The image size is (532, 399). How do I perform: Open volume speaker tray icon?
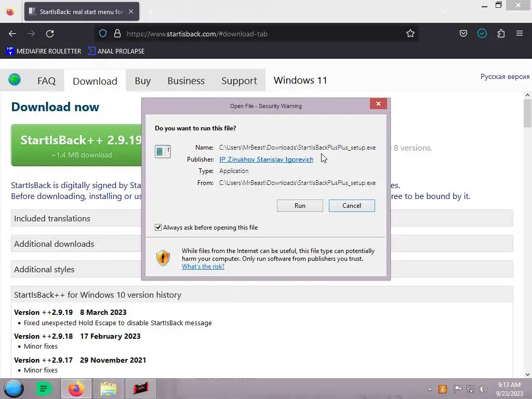483,389
